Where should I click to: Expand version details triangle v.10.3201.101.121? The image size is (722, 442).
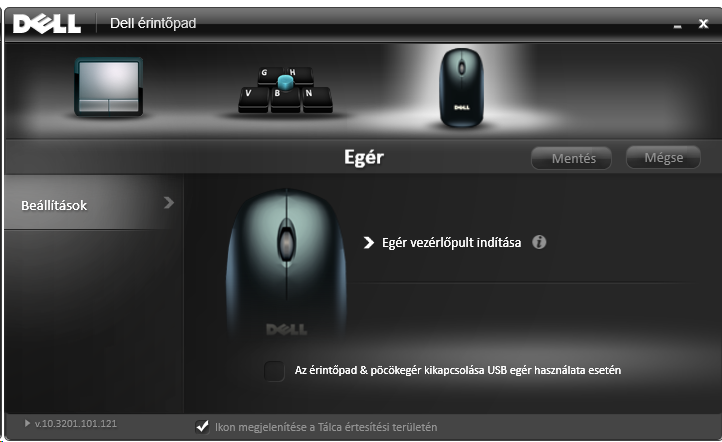[x=27, y=423]
